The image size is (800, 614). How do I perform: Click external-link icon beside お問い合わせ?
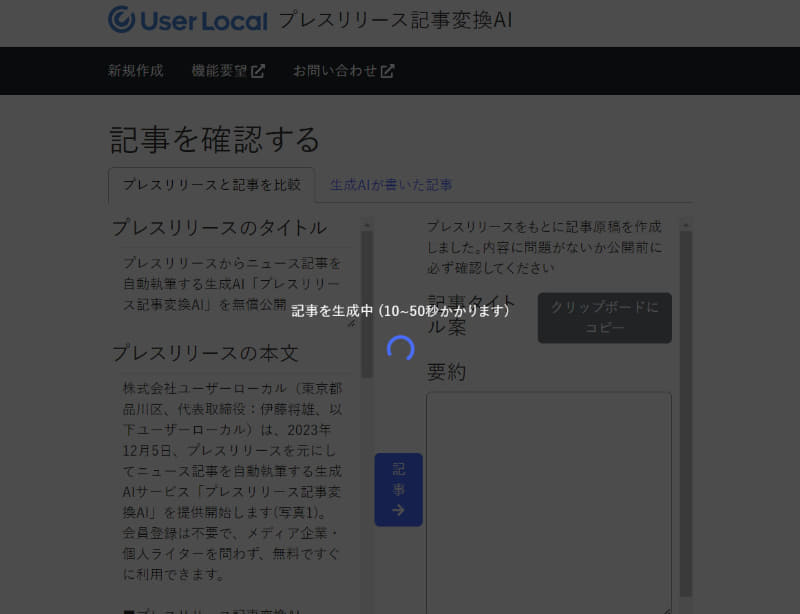tap(386, 70)
